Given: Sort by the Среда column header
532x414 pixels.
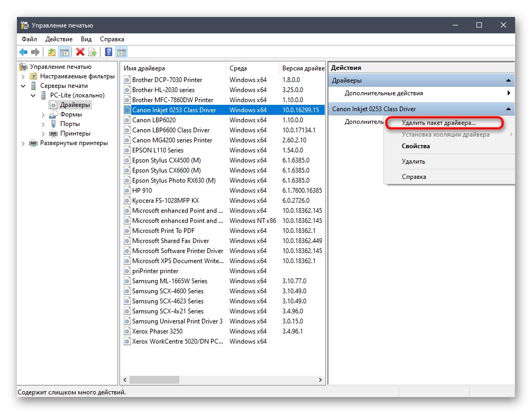Looking at the screenshot, I should (253, 68).
